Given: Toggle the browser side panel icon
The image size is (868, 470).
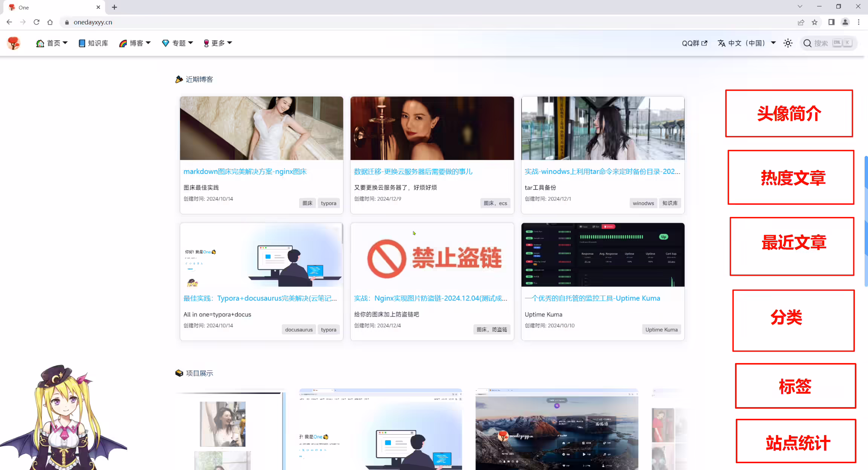Looking at the screenshot, I should tap(831, 22).
